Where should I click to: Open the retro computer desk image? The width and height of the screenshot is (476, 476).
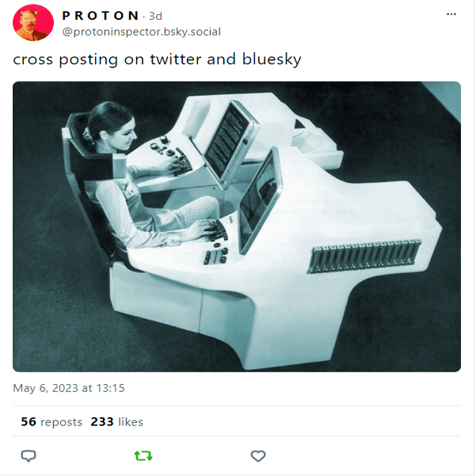[x=237, y=227]
